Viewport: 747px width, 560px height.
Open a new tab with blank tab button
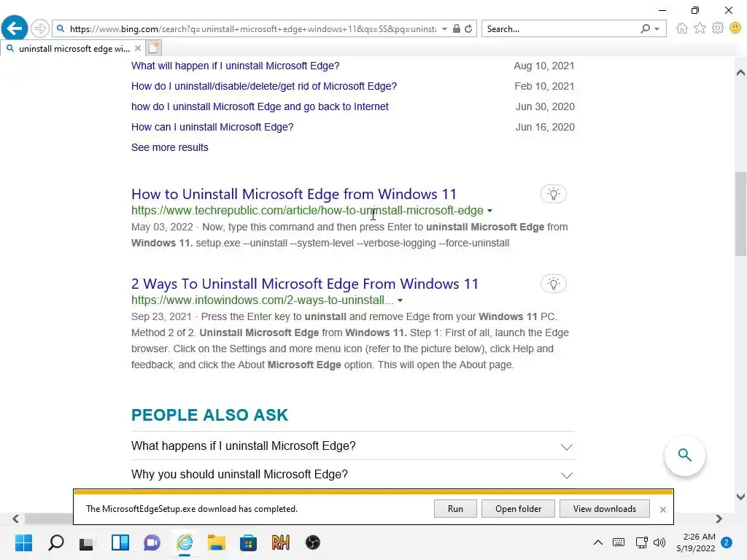click(x=154, y=48)
